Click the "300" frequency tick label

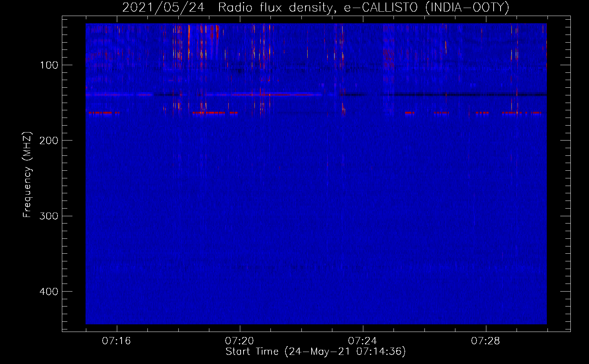[x=49, y=216]
